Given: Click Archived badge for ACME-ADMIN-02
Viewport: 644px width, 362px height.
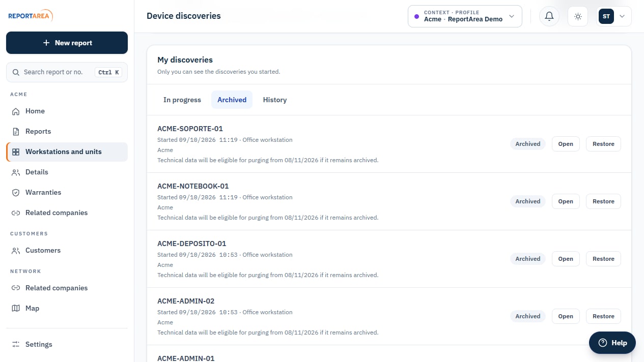Looking at the screenshot, I should tap(528, 316).
